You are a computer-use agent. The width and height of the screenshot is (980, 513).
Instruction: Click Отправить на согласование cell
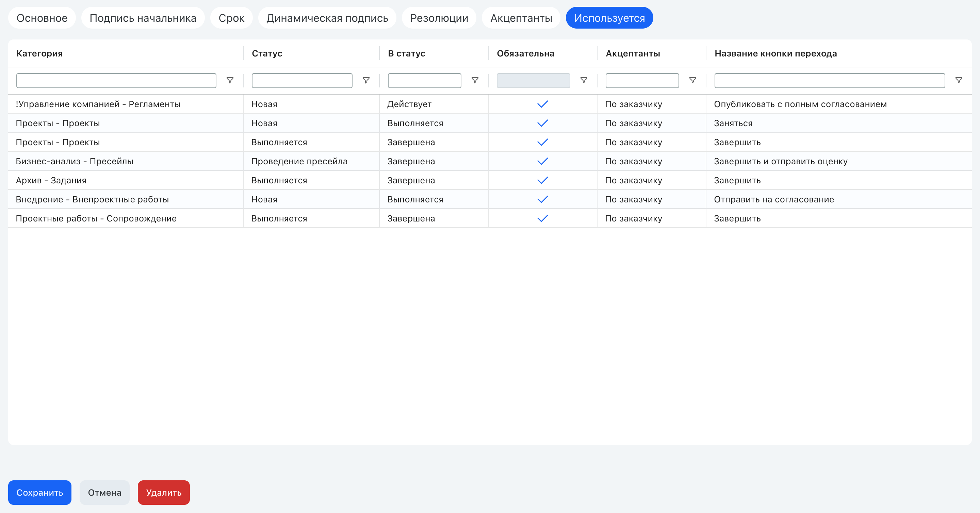(838, 199)
